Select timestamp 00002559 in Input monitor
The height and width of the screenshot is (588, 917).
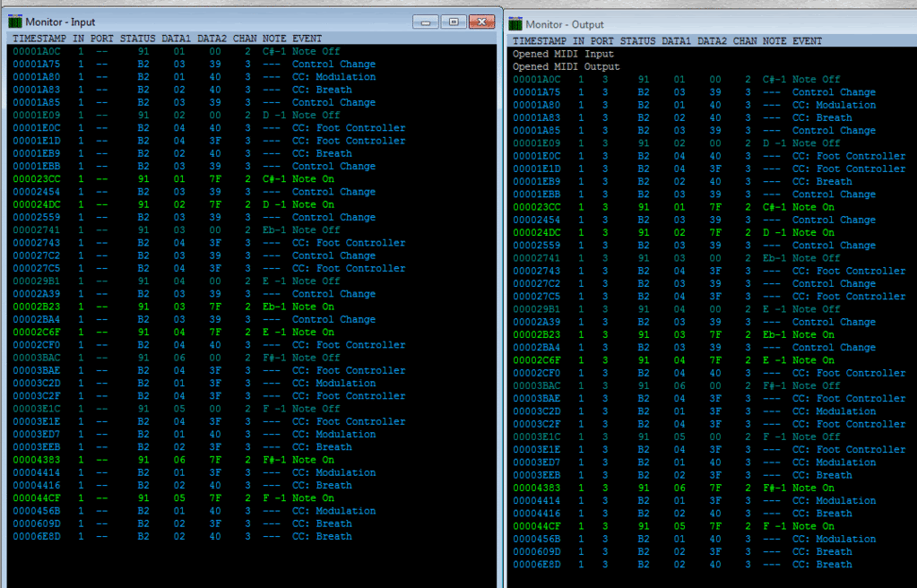click(36, 218)
